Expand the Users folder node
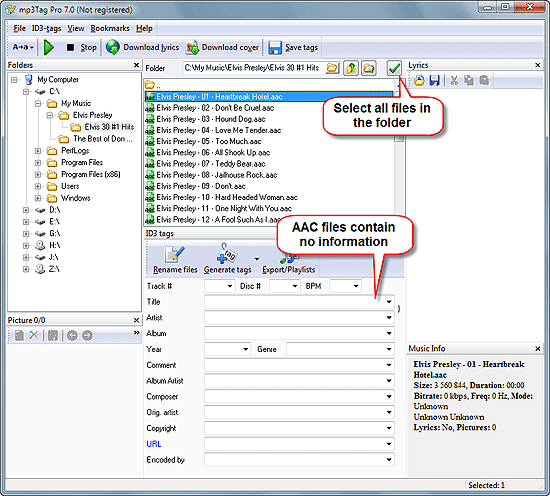 point(38,186)
